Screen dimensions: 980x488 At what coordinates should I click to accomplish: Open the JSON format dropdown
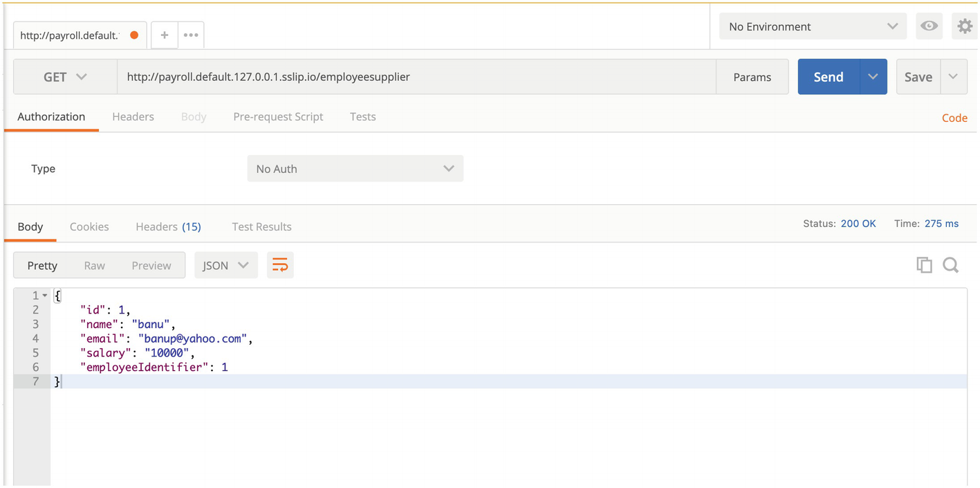[x=225, y=265]
